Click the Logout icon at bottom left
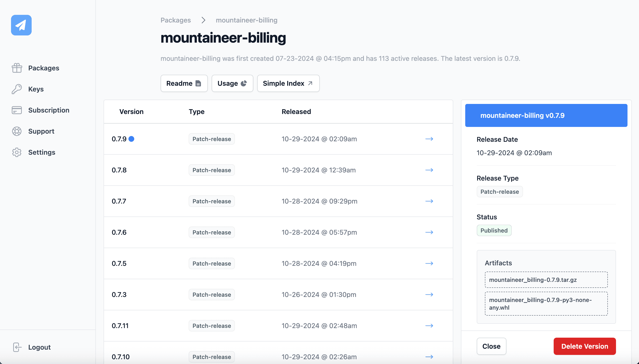This screenshot has height=364, width=639. (x=17, y=347)
